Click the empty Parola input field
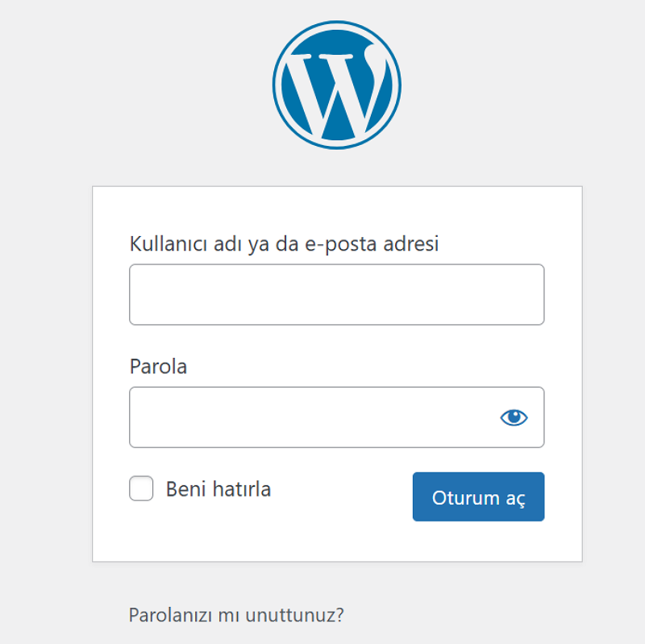The height and width of the screenshot is (644, 645). [x=314, y=417]
